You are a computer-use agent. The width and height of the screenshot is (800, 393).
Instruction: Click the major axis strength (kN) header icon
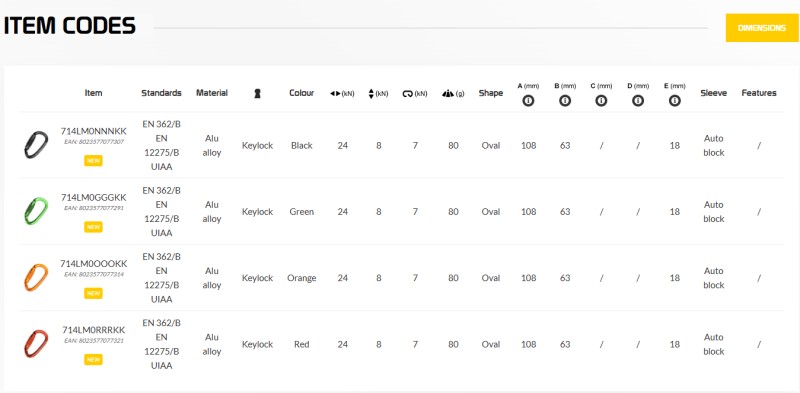pos(335,93)
